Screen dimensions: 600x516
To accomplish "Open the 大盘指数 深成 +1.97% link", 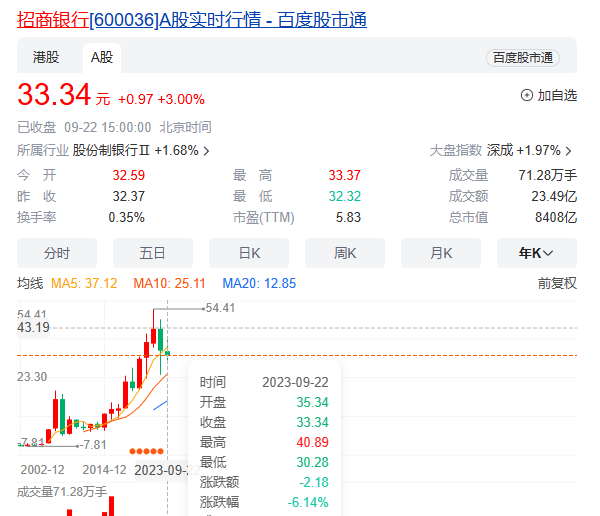I will (x=500, y=150).
